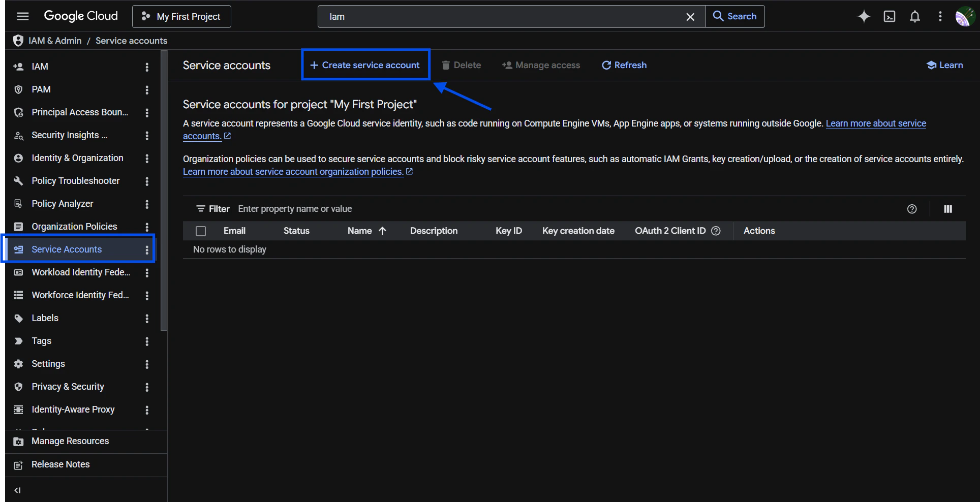Open the notifications bell
Viewport: 980px width, 502px height.
coord(915,16)
